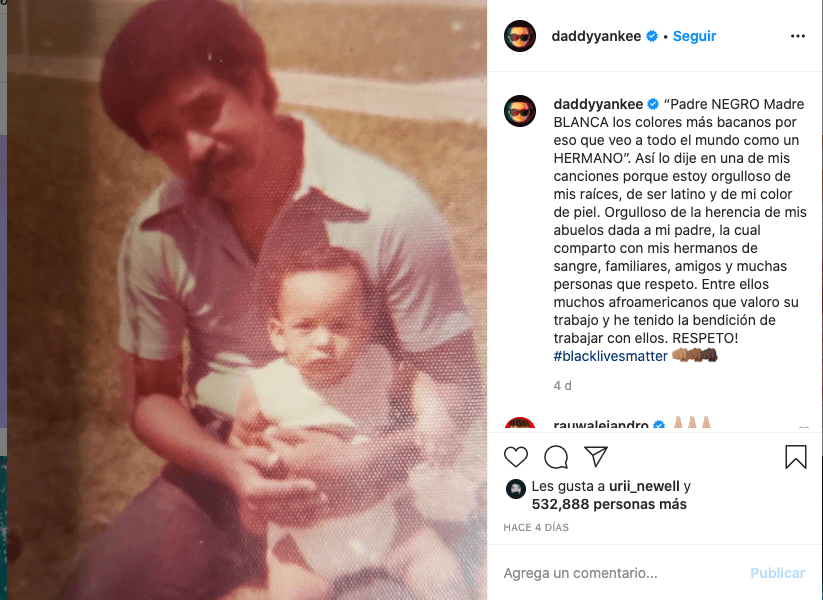Open rauwalejandro commenter profile
823x600 pixels.
(x=601, y=424)
